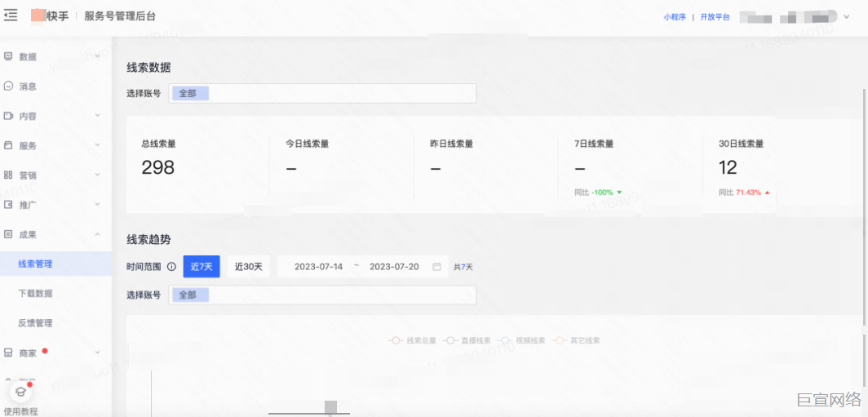Click the 内容 video camera icon
Image resolution: width=868 pixels, height=417 pixels.
(8, 116)
